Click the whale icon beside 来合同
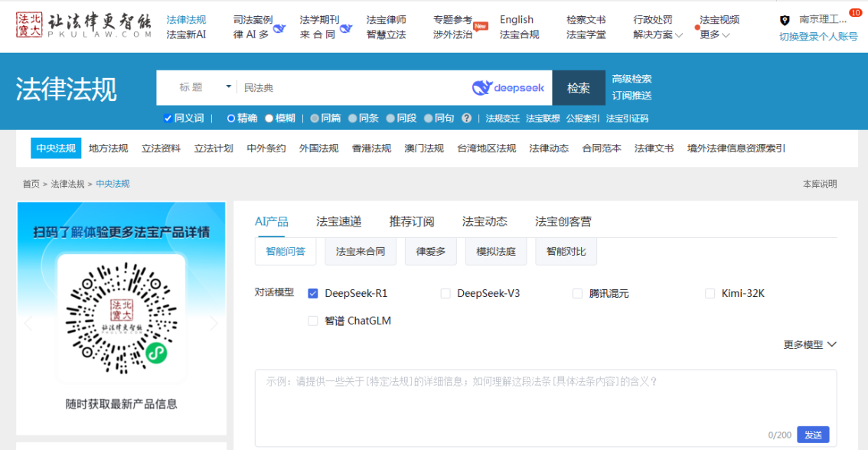 [x=346, y=29]
